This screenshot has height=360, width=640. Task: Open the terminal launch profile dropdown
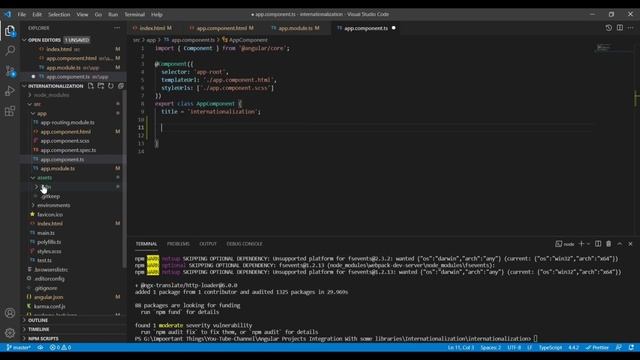pos(588,244)
